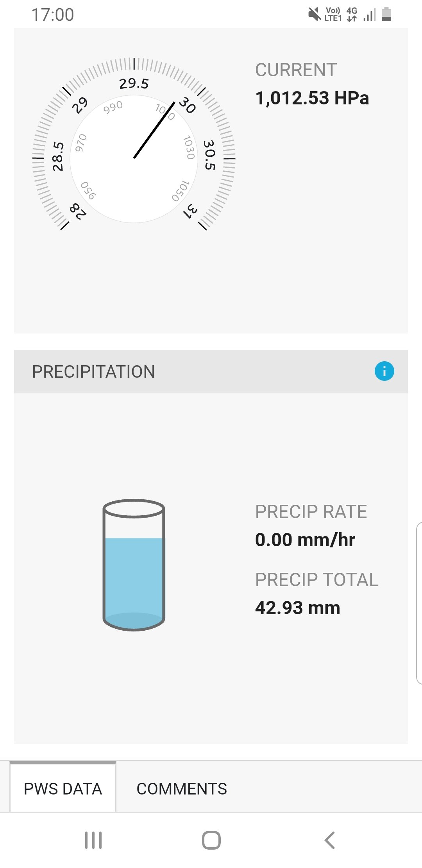Tap the battery indicator in status bar

pyautogui.click(x=386, y=14)
